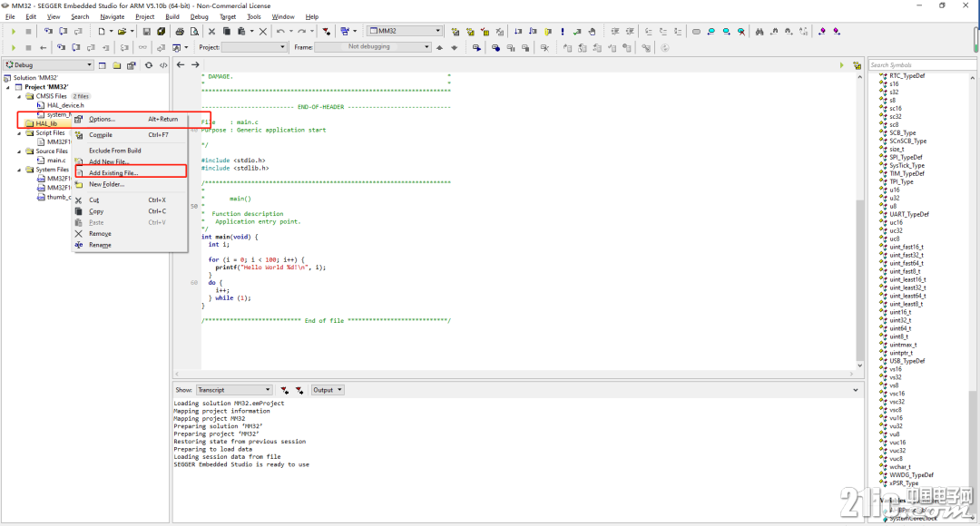Click the Save floppy disk icon
Screen dimensions: 980x526
(x=146, y=31)
